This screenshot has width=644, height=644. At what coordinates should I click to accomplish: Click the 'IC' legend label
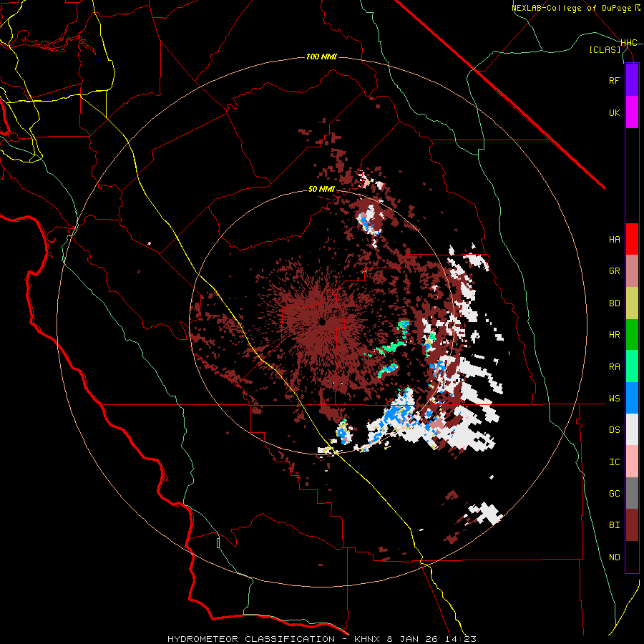(614, 462)
